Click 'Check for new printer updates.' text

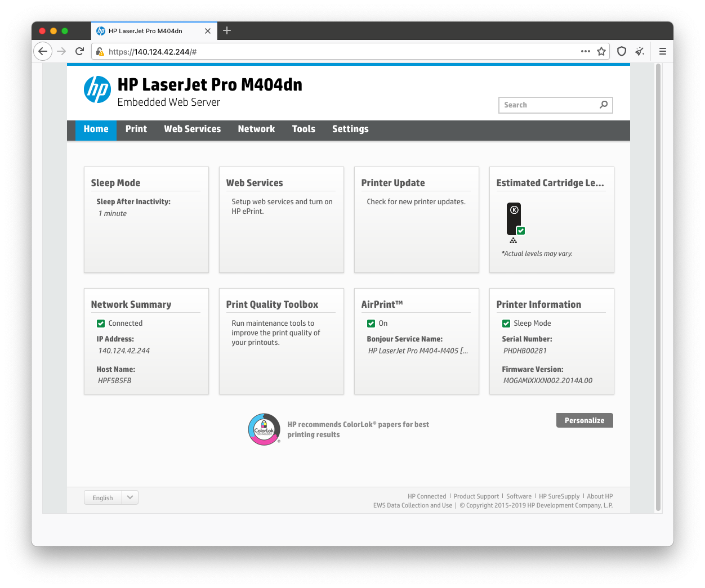click(416, 202)
